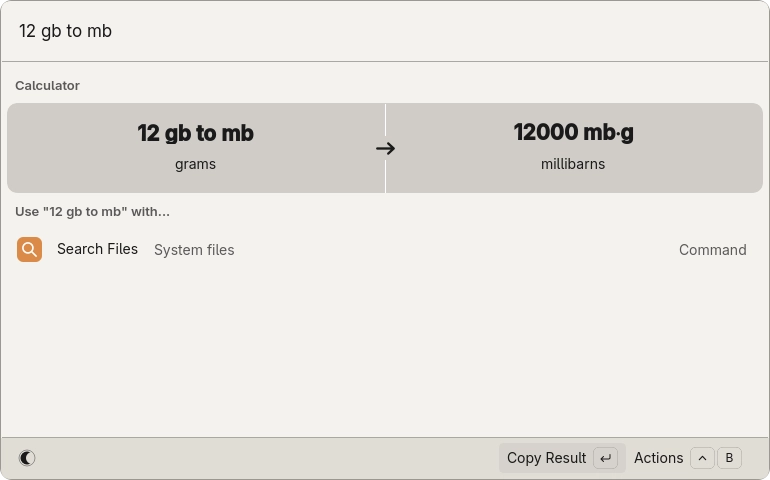Click the crescent moon icon in footer
Image resolution: width=770 pixels, height=480 pixels.
coord(27,458)
